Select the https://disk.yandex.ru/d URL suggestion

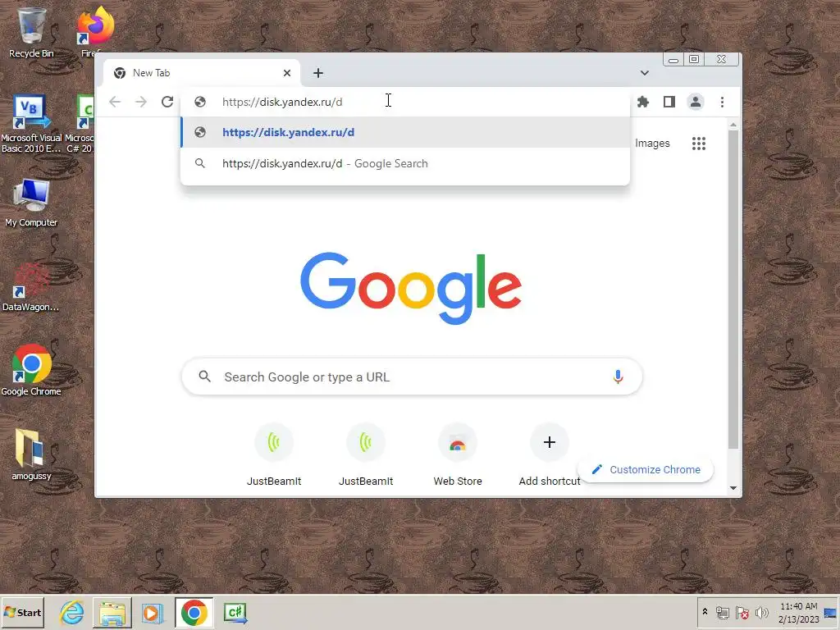pos(405,132)
